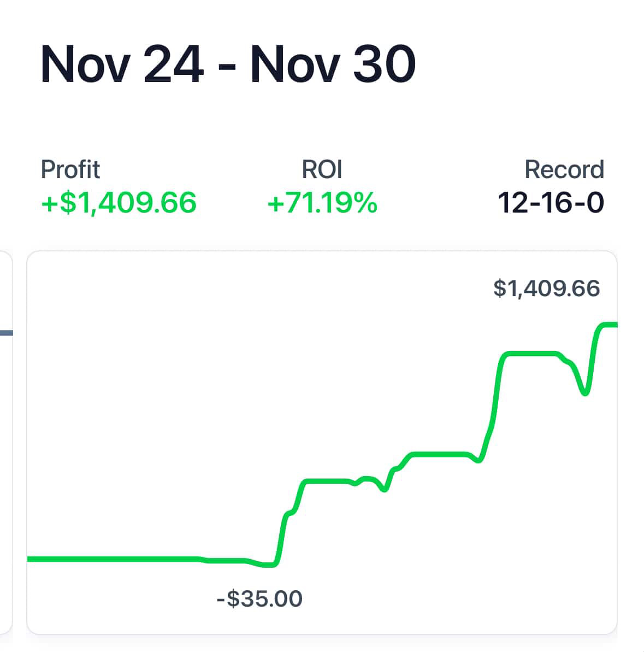This screenshot has height=652, width=644.
Task: Tap the lowest point of the green line
Action: coord(269,565)
